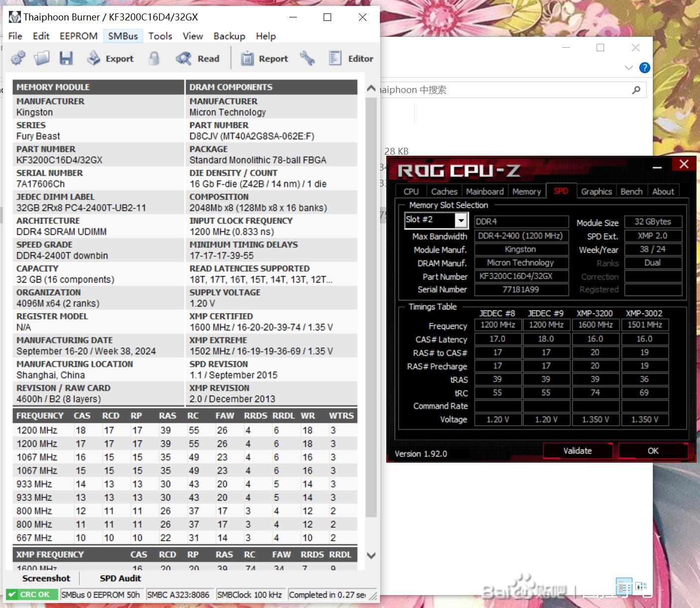Open the Mainboard tab in CPU-Z
Viewport: 700px width, 608px height.
point(485,192)
